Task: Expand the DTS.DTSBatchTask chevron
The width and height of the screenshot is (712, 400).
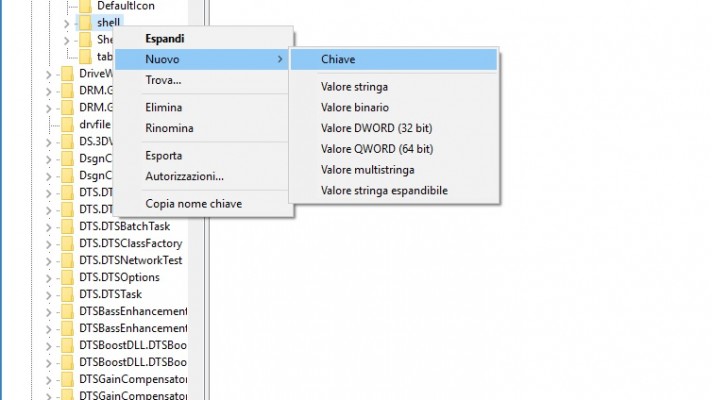Action: pos(49,227)
